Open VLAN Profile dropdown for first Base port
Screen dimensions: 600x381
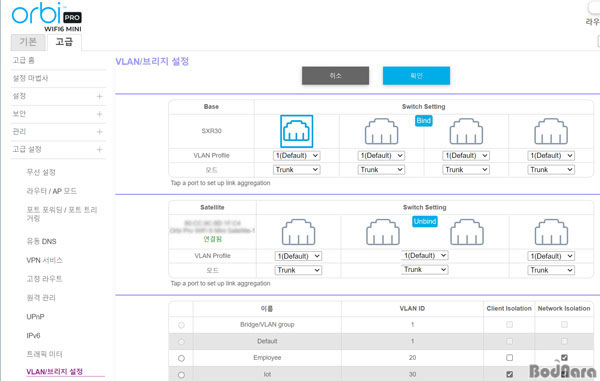(297, 156)
